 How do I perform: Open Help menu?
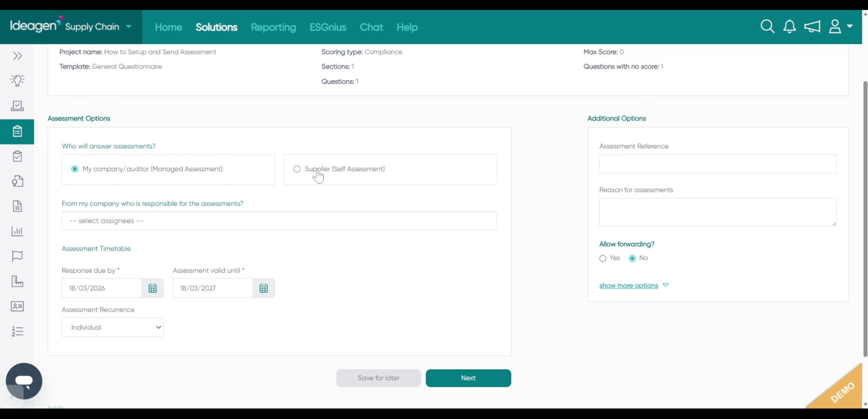click(407, 27)
